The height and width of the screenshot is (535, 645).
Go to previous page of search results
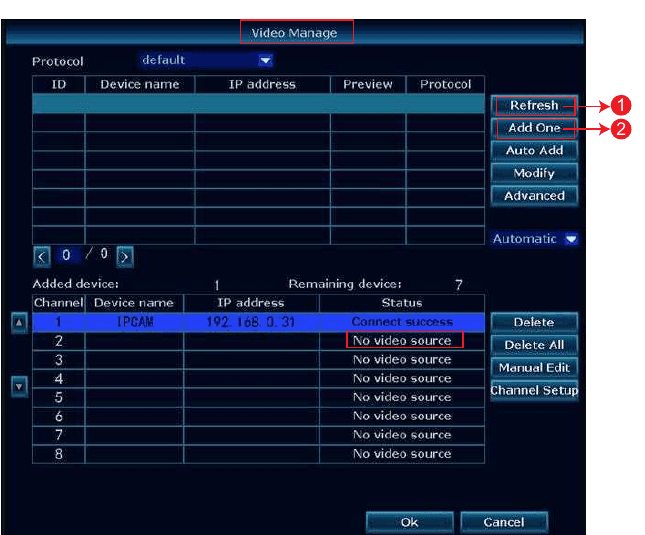(x=42, y=257)
